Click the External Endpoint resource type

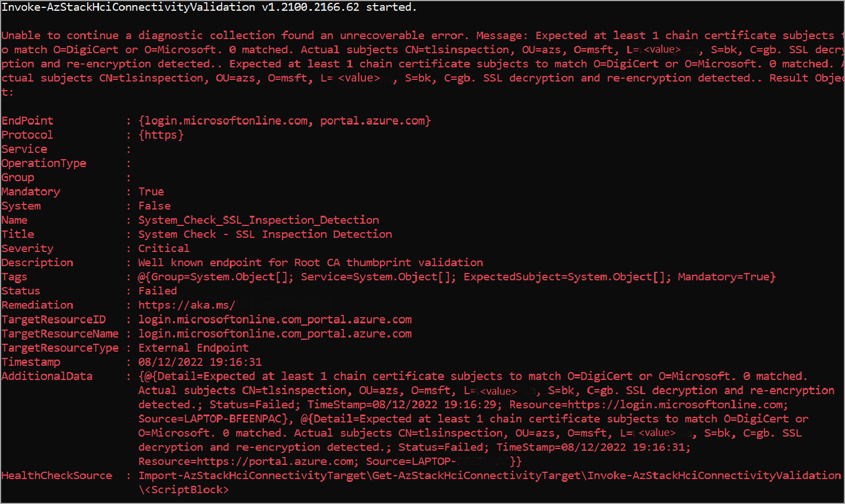point(193,348)
